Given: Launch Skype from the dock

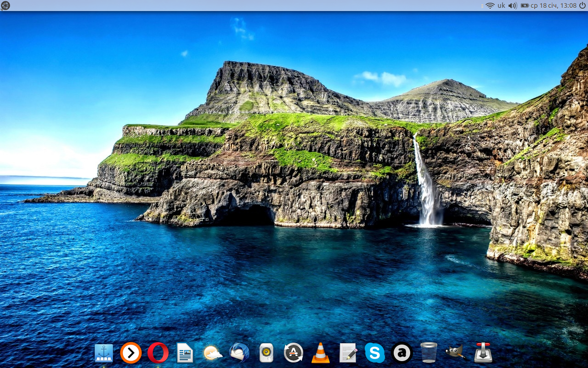Looking at the screenshot, I should [375, 353].
